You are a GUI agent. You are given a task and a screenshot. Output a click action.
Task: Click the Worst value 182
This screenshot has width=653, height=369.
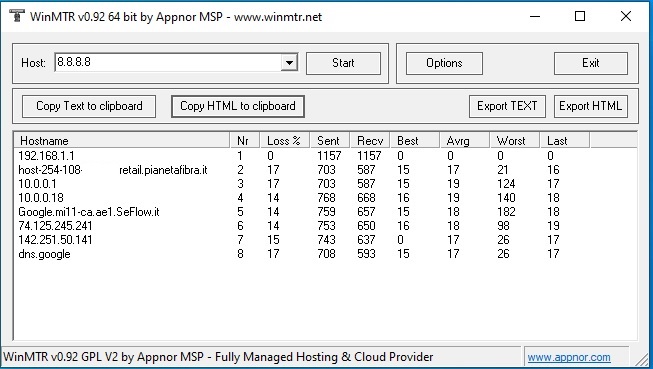(506, 212)
